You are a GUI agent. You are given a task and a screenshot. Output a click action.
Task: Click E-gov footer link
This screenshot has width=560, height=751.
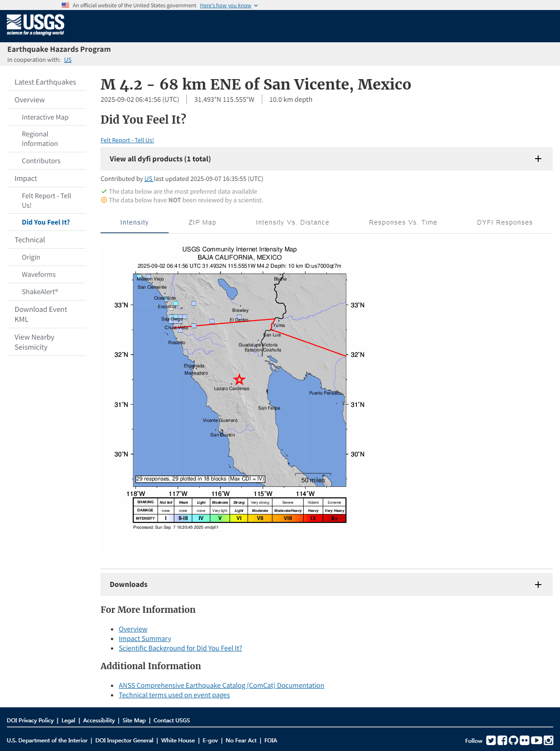click(x=210, y=741)
